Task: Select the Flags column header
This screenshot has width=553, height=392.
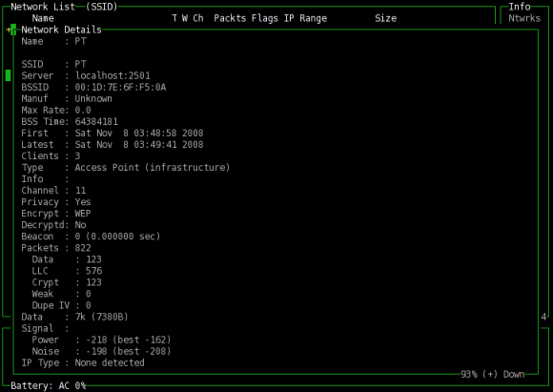Action: pyautogui.click(x=264, y=18)
